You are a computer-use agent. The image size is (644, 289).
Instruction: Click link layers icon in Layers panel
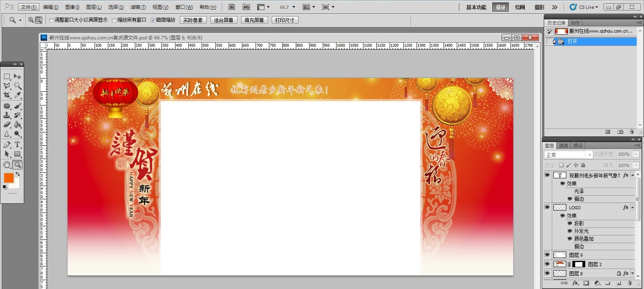point(564,283)
